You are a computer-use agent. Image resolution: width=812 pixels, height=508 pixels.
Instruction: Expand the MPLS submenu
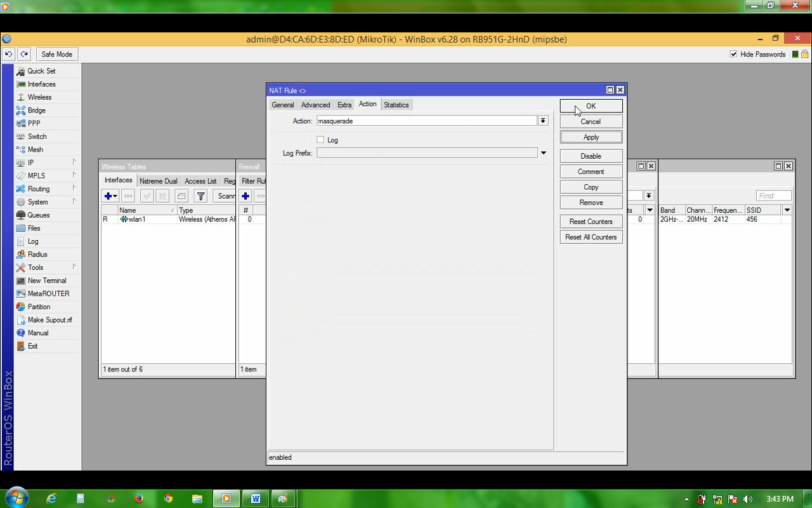[x=74, y=175]
